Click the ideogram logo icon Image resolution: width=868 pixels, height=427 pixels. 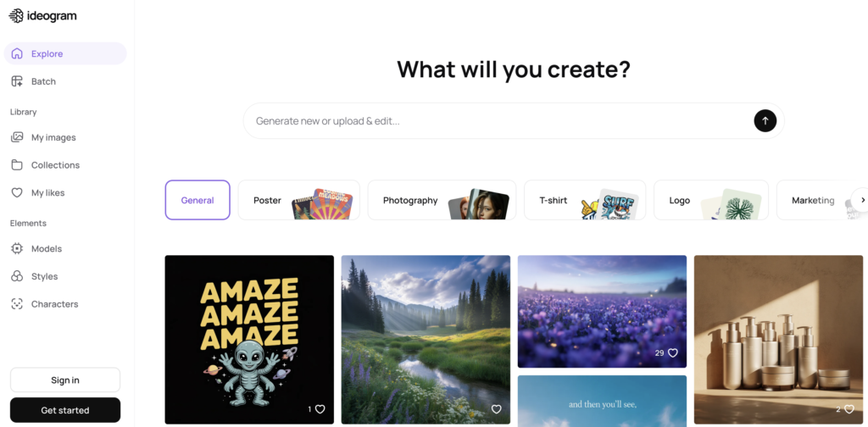tap(16, 16)
